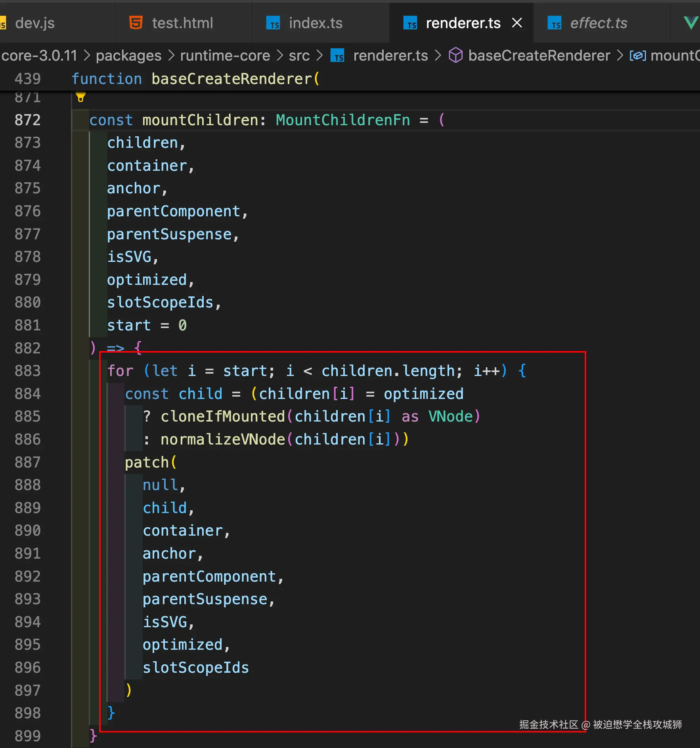Screen dimensions: 700x748
Task: Click the baseCreateRenderer cube symbol icon
Action: pyautogui.click(x=455, y=55)
